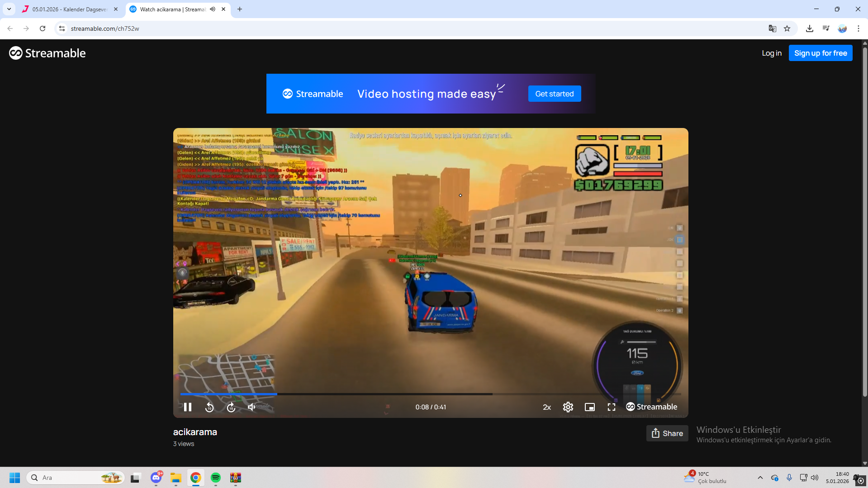Open the volume tray icon
Viewport: 868px width, 488px height.
[815, 478]
